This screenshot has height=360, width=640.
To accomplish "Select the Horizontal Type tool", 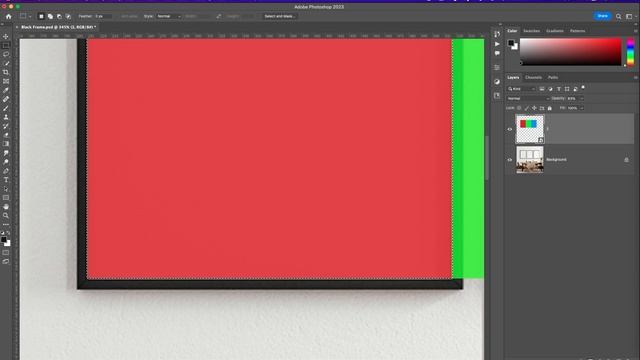I will tap(6, 180).
